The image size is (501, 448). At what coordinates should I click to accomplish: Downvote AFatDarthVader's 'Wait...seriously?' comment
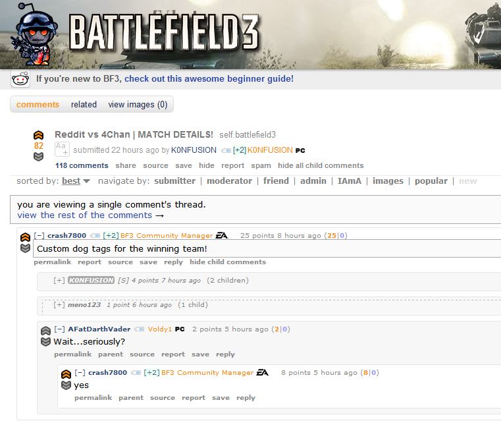click(x=45, y=341)
